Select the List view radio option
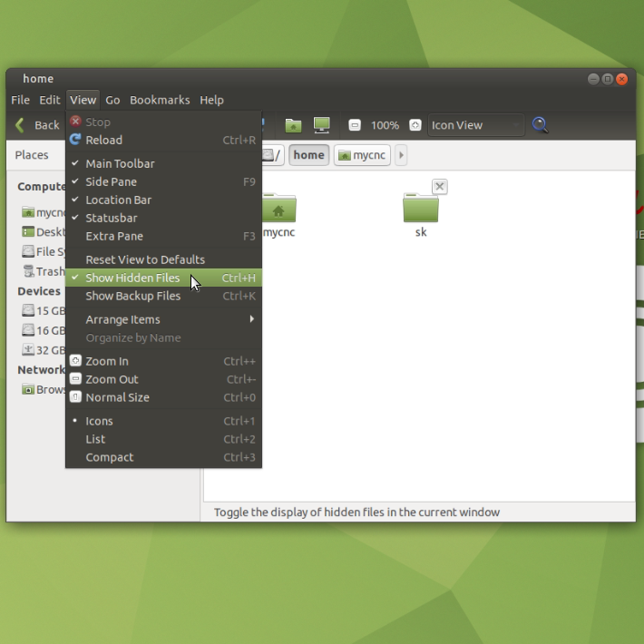This screenshot has height=644, width=644. [x=95, y=439]
